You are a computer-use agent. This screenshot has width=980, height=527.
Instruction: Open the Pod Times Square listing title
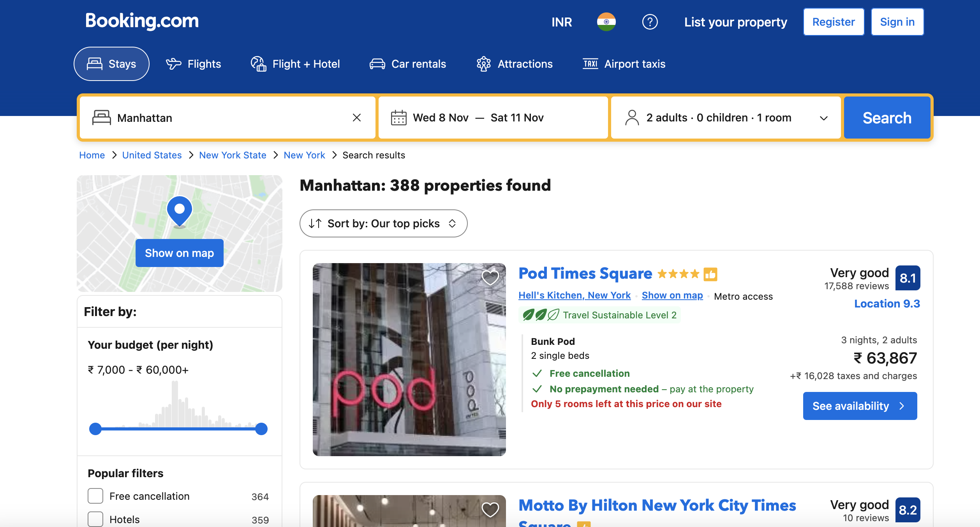[585, 274]
